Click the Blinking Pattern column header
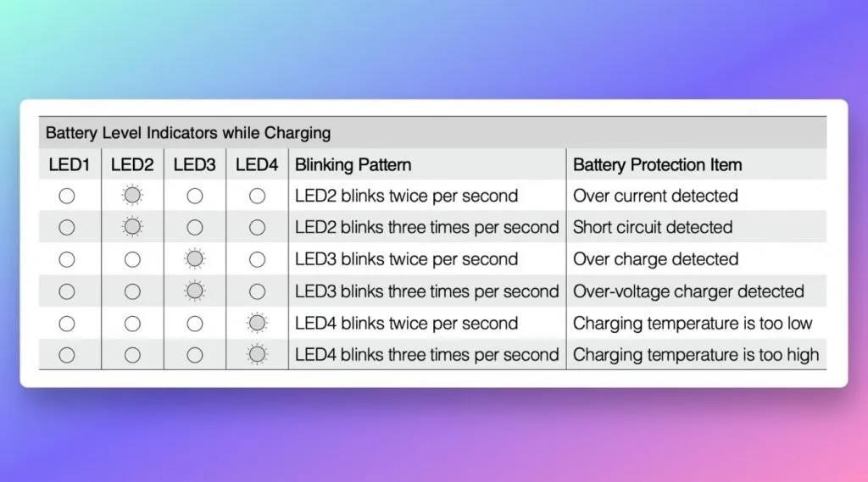868x482 pixels. [x=353, y=165]
